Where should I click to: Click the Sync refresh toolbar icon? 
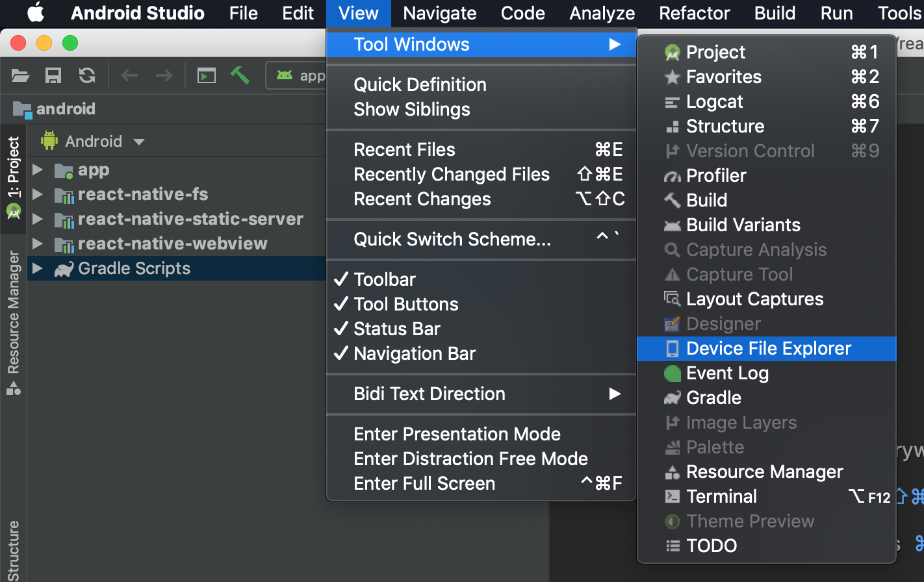coord(87,76)
